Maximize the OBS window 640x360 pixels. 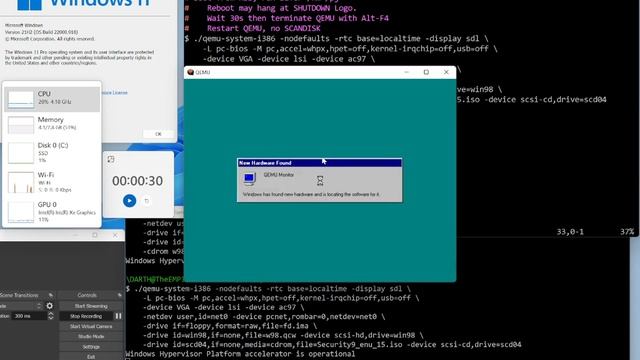click(95, 235)
